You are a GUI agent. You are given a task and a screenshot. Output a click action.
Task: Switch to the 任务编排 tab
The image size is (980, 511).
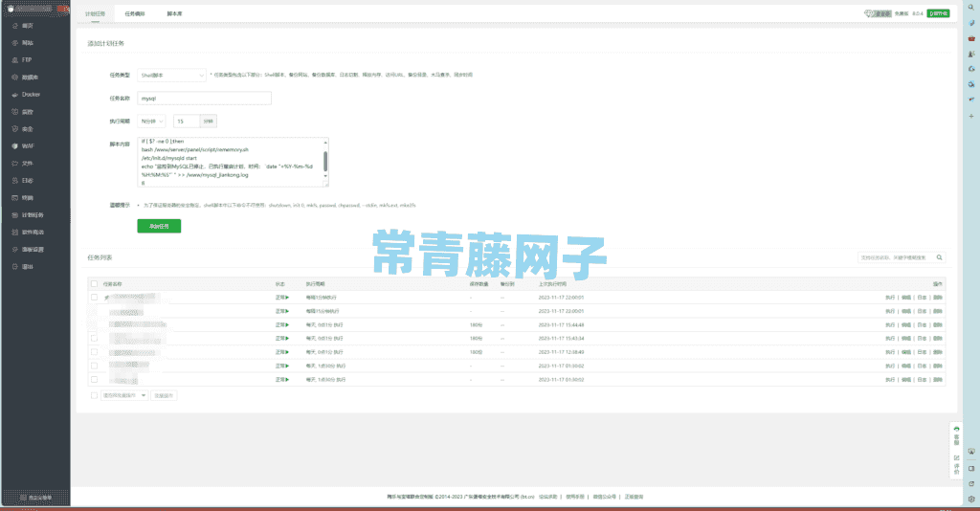click(x=134, y=13)
